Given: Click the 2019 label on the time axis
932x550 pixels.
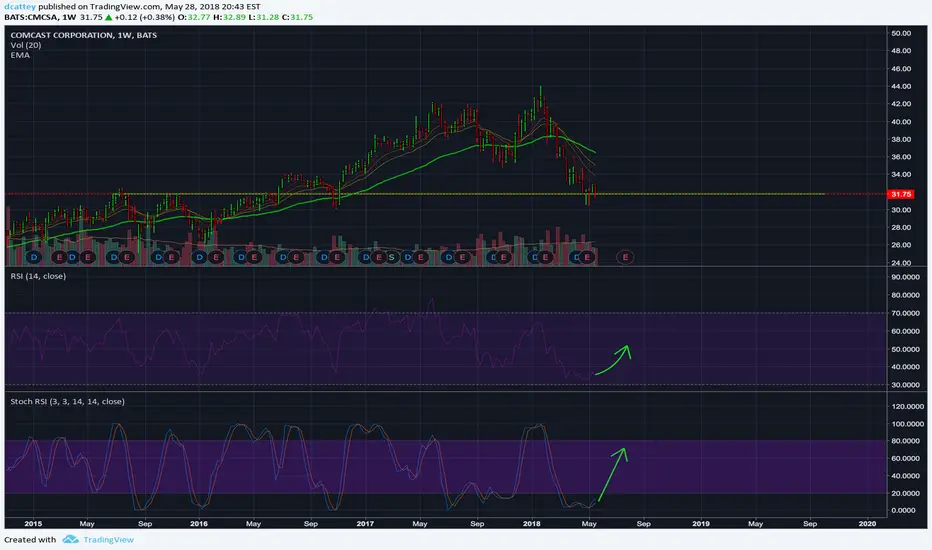Looking at the screenshot, I should [701, 524].
